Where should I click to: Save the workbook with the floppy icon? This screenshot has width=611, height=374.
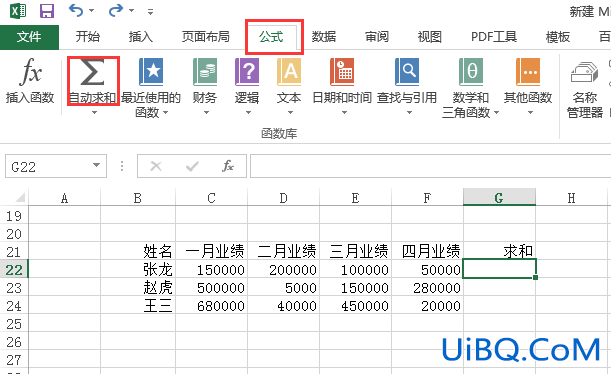pos(47,11)
